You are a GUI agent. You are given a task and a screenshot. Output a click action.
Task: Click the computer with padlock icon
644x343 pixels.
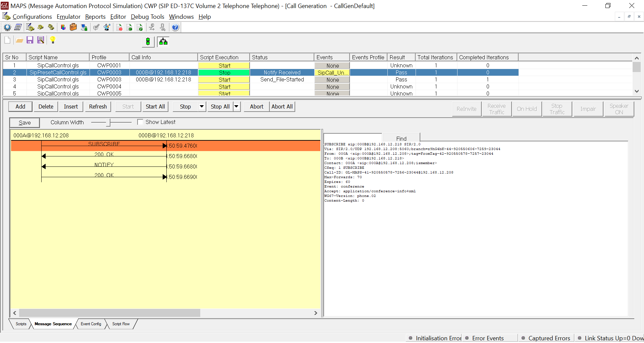(x=84, y=27)
